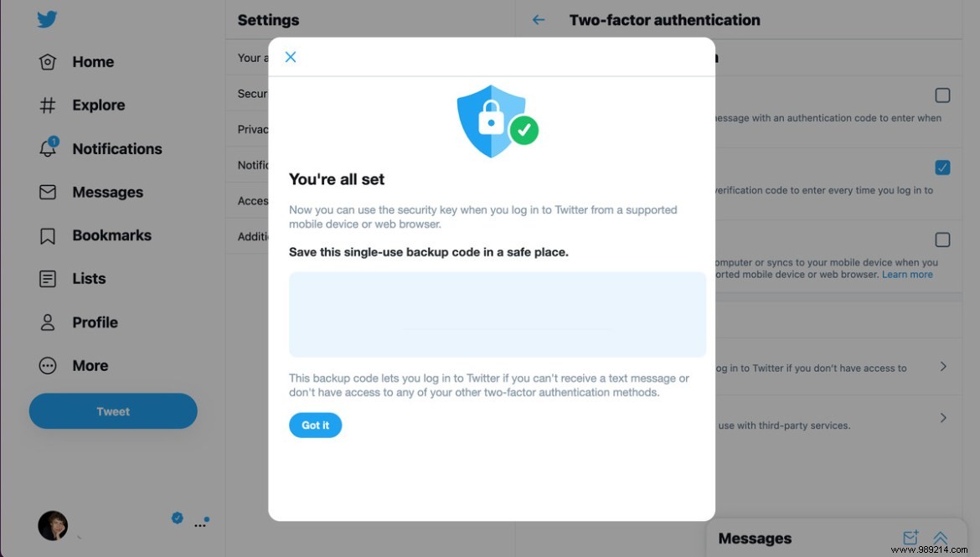This screenshot has width=980, height=557.
Task: Open the Notifications bell icon
Action: pyautogui.click(x=48, y=148)
